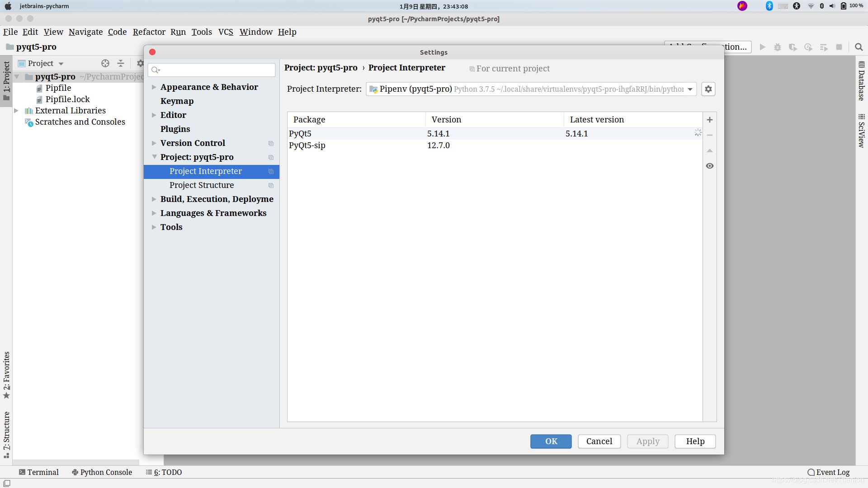Uninstall selected package with the minus icon

tap(709, 135)
